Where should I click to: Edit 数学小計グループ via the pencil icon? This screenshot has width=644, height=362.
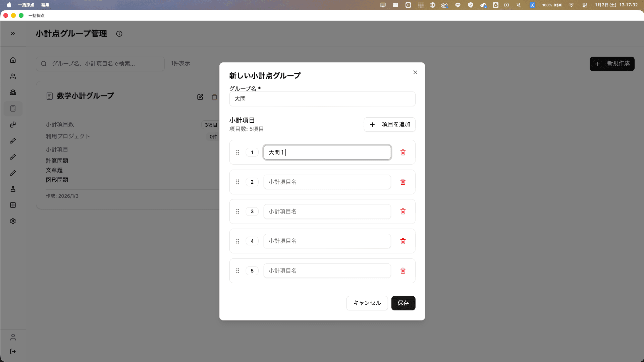(200, 97)
